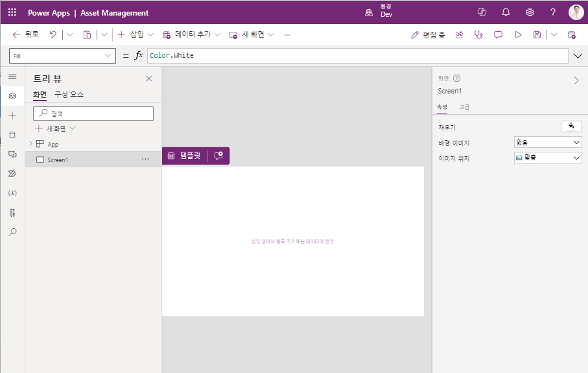Open the 배경 이미지 dropdown
588x373 pixels.
[x=548, y=143]
